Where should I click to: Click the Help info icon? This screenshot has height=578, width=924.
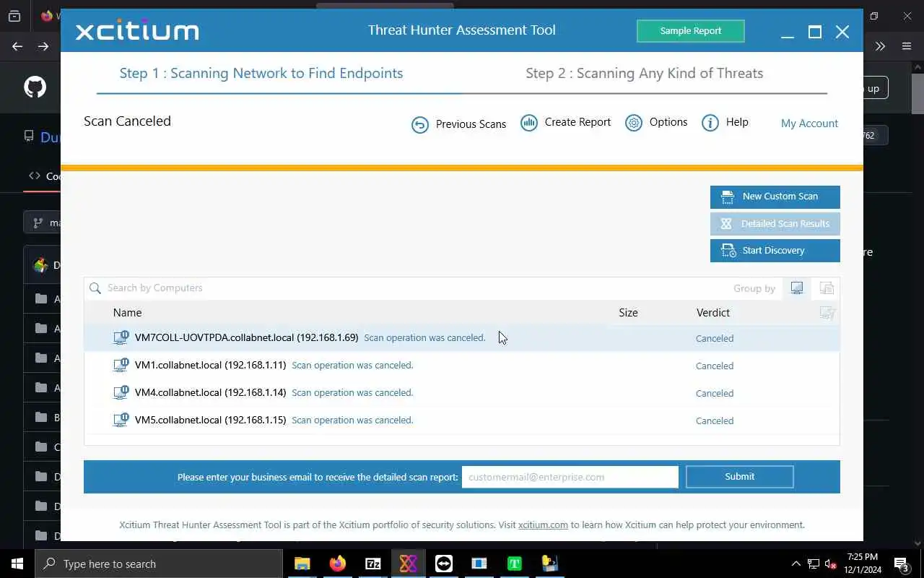point(710,123)
